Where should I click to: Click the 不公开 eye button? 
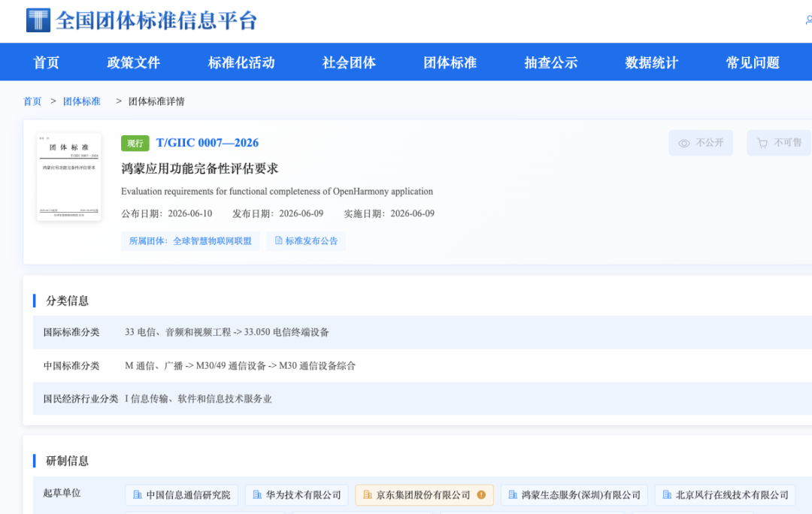(701, 143)
